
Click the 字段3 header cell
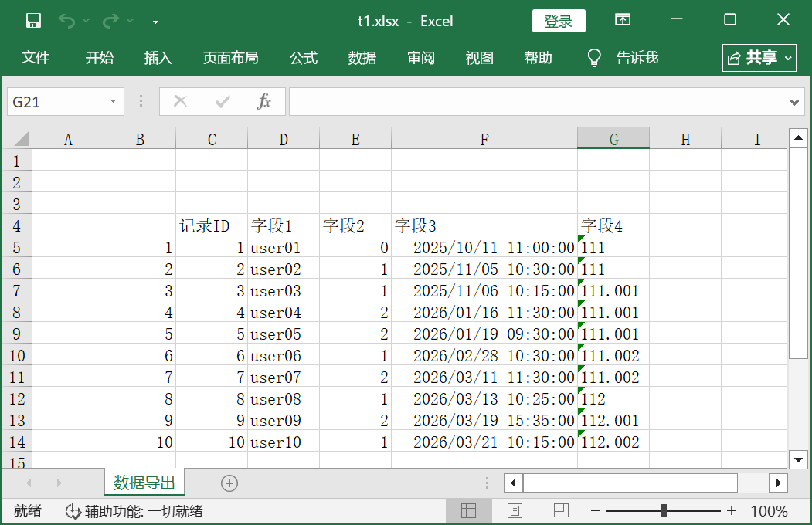coord(484,225)
